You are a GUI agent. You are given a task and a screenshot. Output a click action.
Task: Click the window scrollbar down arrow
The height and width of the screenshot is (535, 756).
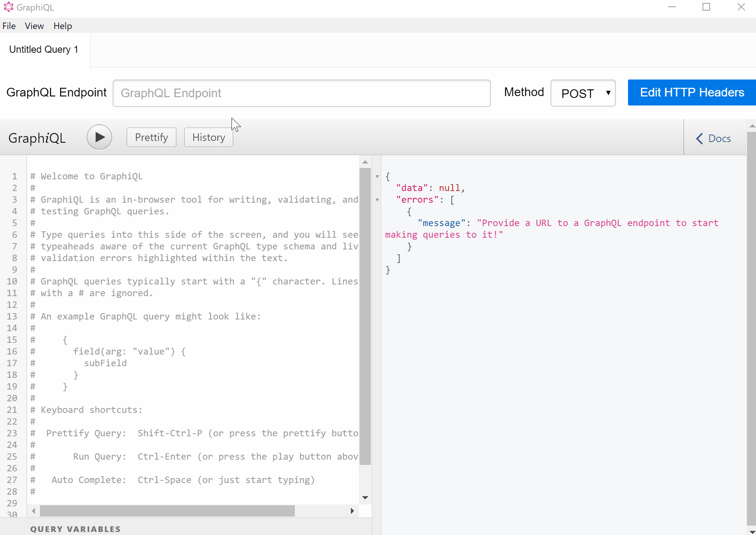pyautogui.click(x=752, y=531)
